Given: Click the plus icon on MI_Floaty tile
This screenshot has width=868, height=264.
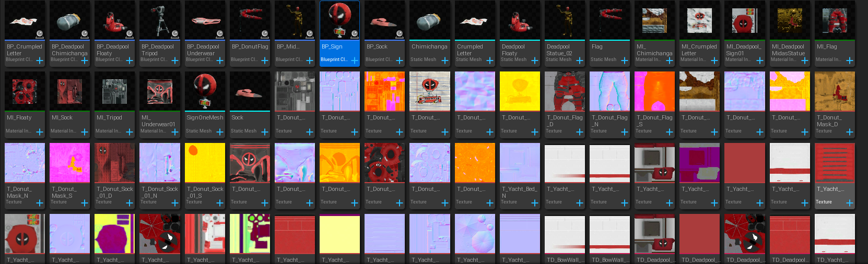Looking at the screenshot, I should click(x=40, y=133).
